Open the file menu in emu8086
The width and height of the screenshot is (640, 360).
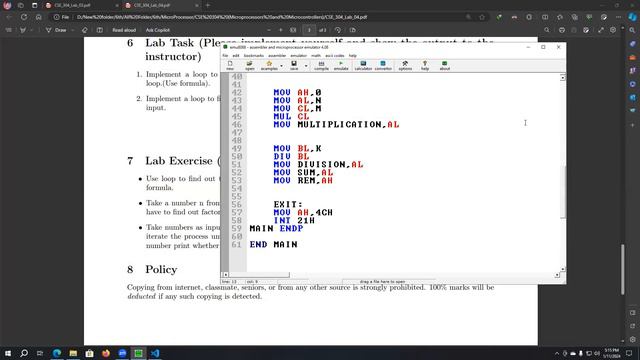225,56
